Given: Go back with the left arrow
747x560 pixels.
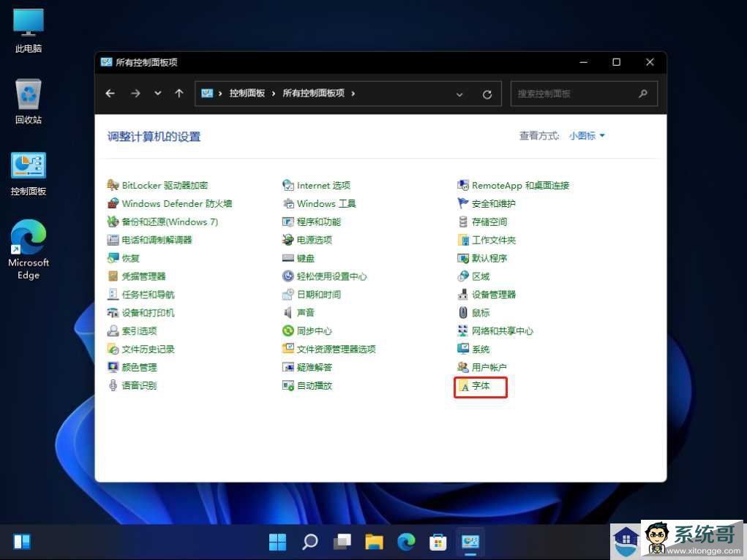Looking at the screenshot, I should tap(110, 94).
